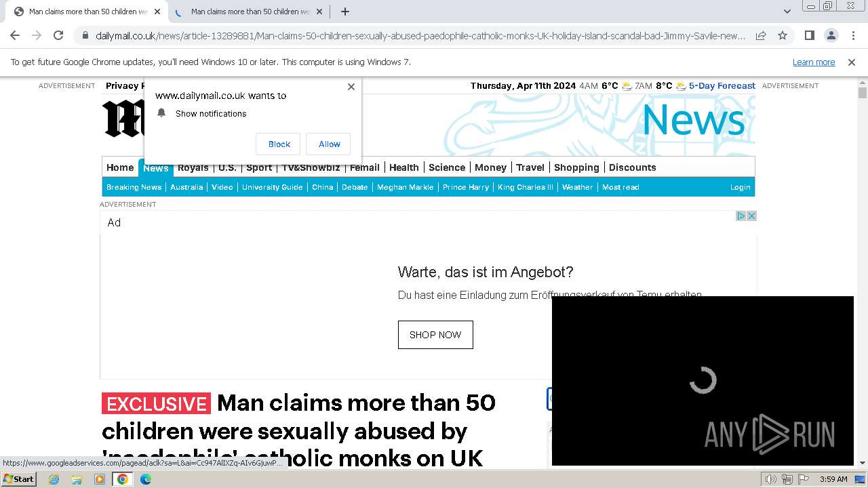
Task: Open the Debate sublink
Action: pos(355,187)
